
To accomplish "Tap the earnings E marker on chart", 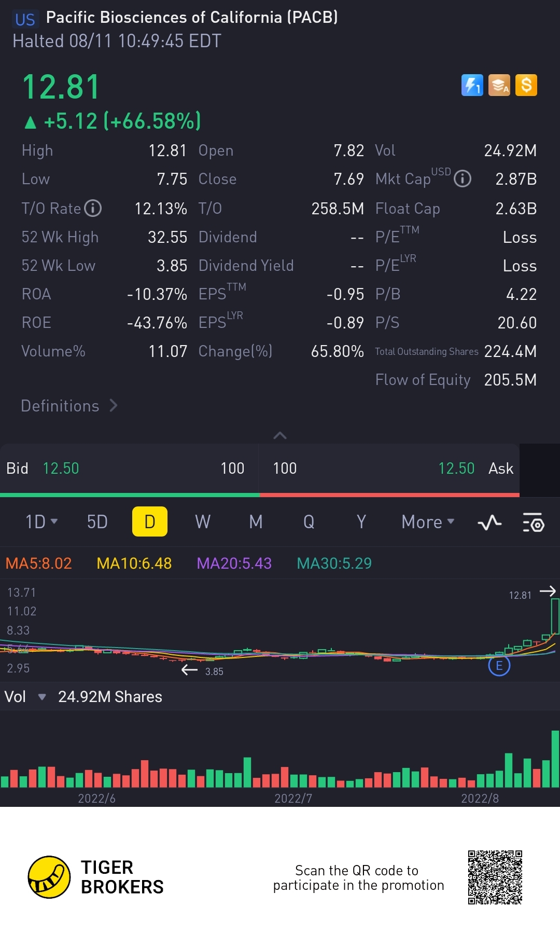I will (x=499, y=666).
